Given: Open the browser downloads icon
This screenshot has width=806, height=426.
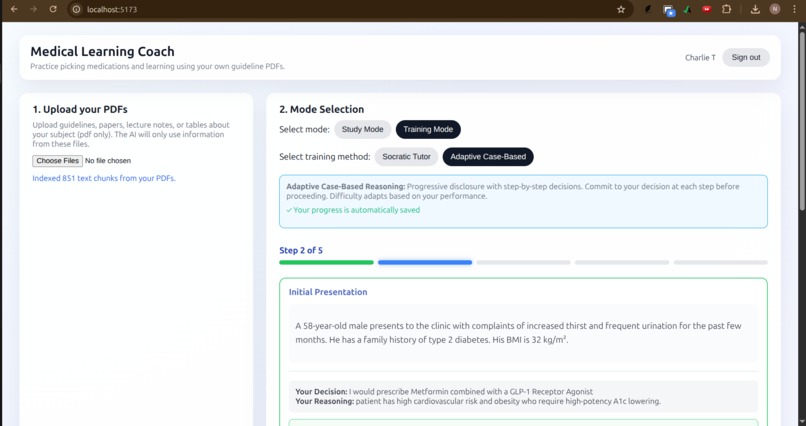Looking at the screenshot, I should click(x=755, y=9).
